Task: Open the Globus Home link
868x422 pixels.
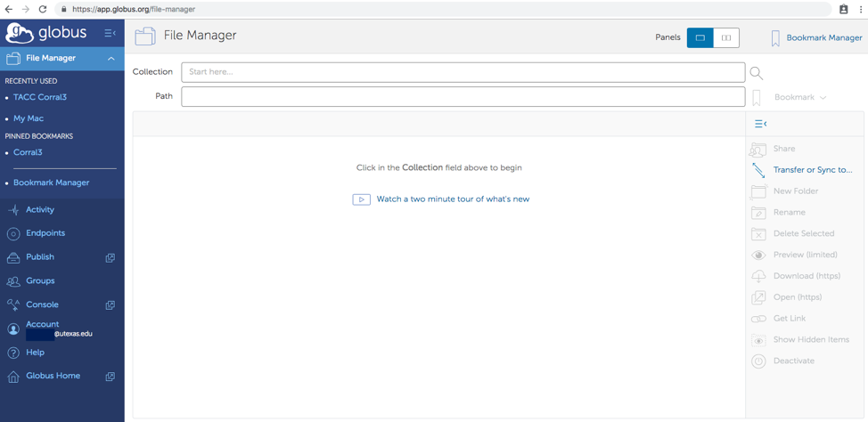Action: [53, 376]
